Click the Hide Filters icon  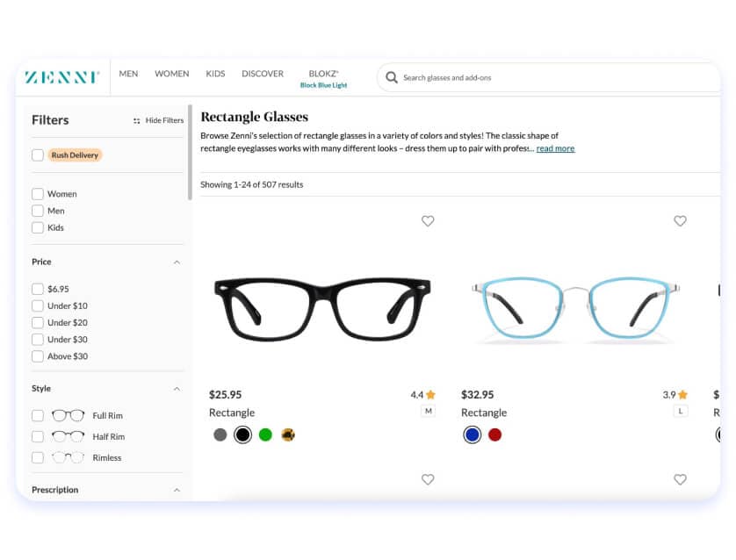coord(137,121)
